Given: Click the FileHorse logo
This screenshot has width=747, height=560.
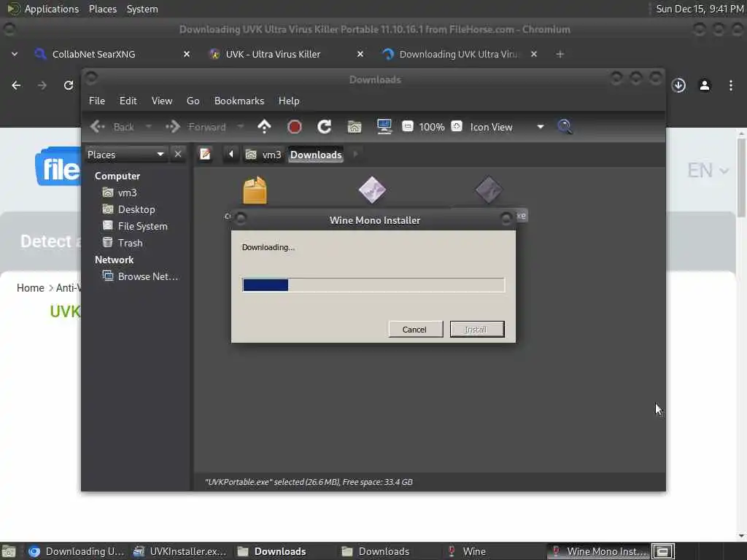Looking at the screenshot, I should click(58, 167).
